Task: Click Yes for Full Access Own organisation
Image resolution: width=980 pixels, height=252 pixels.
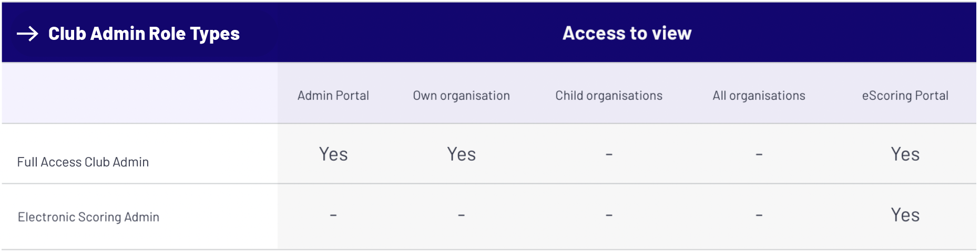Action: 461,154
